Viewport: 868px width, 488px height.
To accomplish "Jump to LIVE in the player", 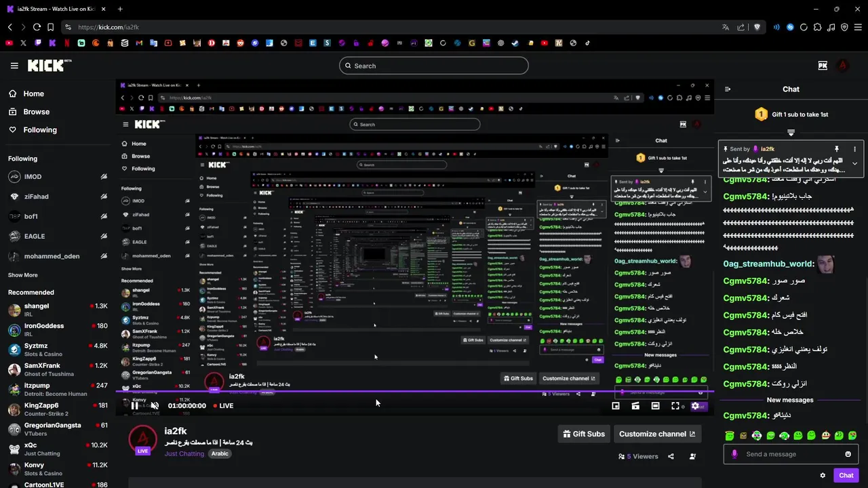I will (223, 405).
